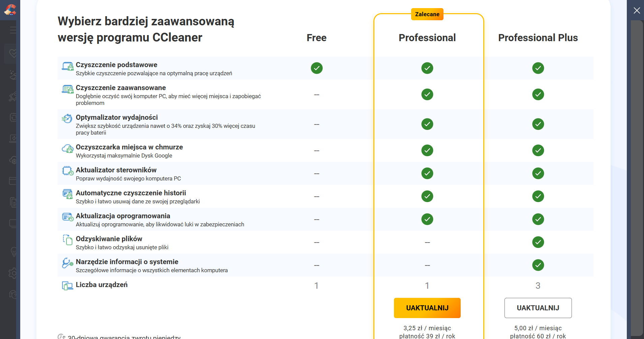Click the Oczyszczarka miejsca w chmurze cloud icon

click(x=67, y=149)
